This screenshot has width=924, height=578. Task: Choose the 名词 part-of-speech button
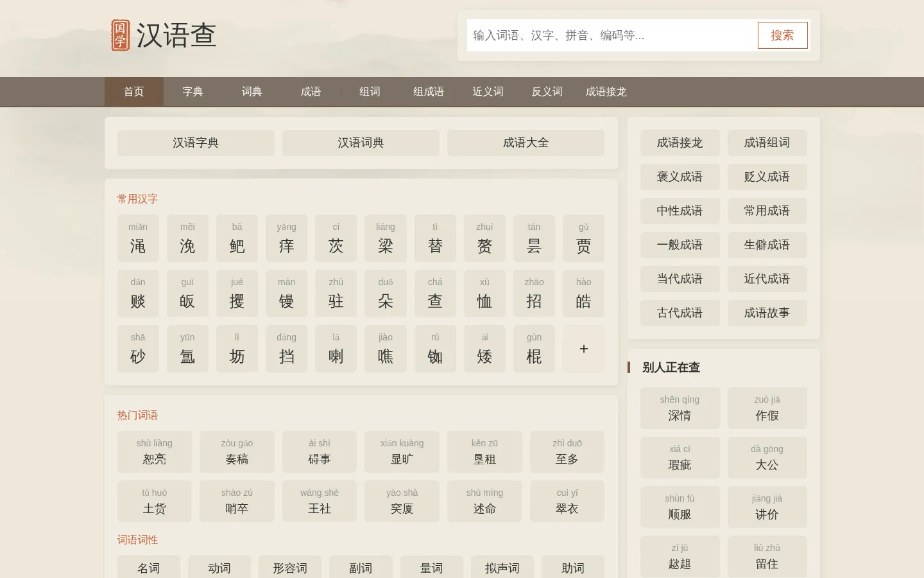point(149,568)
